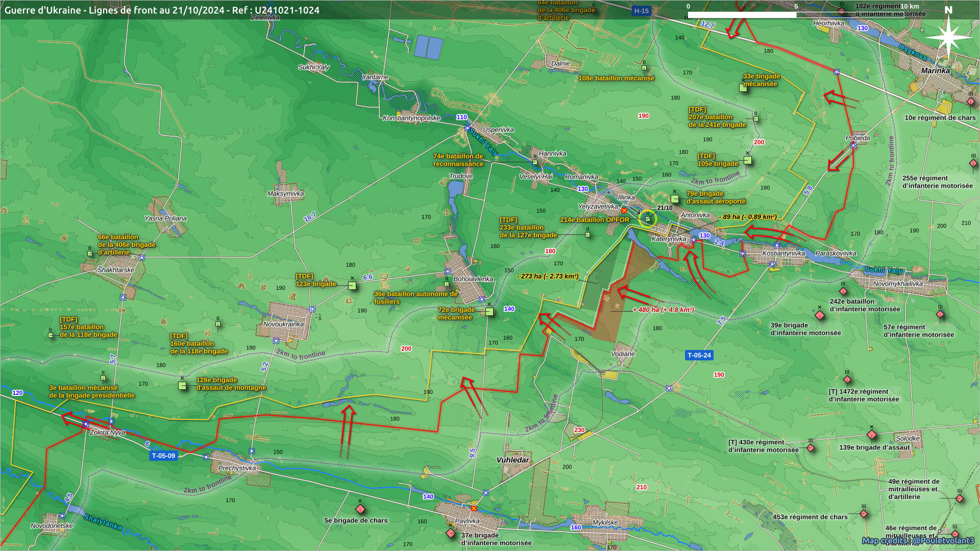Click the 105e brigade TDF square marker
Screen dimensions: 980x551
[x=748, y=160]
